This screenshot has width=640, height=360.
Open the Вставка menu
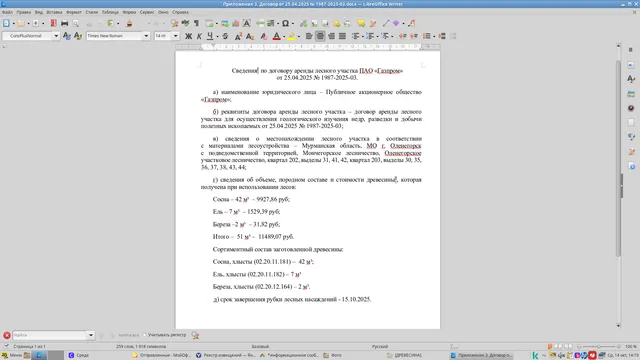point(54,12)
